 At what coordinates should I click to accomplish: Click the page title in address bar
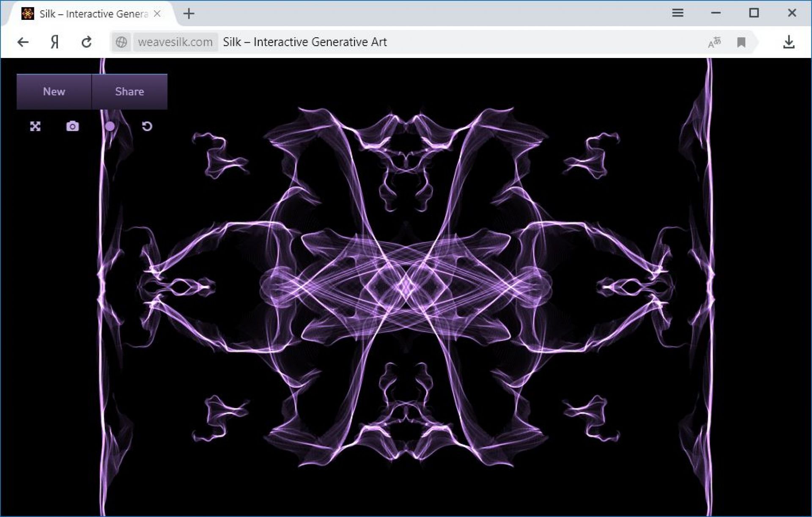click(x=304, y=42)
